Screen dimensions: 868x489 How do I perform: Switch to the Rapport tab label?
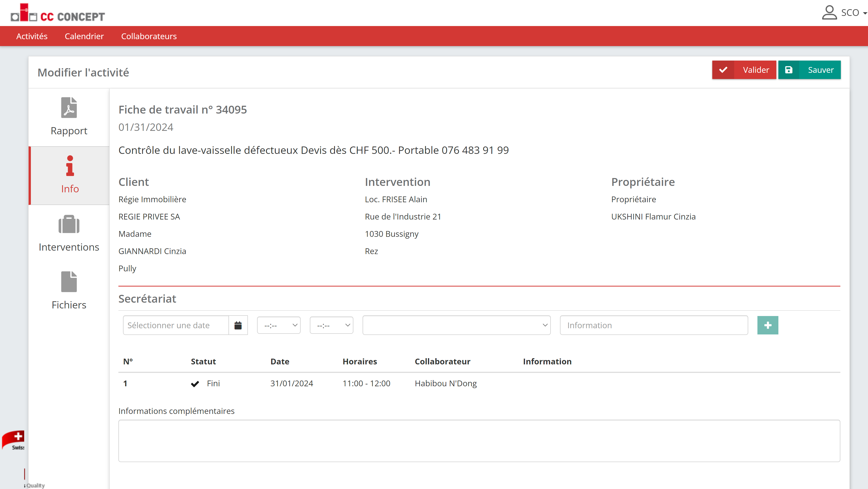pos(69,131)
